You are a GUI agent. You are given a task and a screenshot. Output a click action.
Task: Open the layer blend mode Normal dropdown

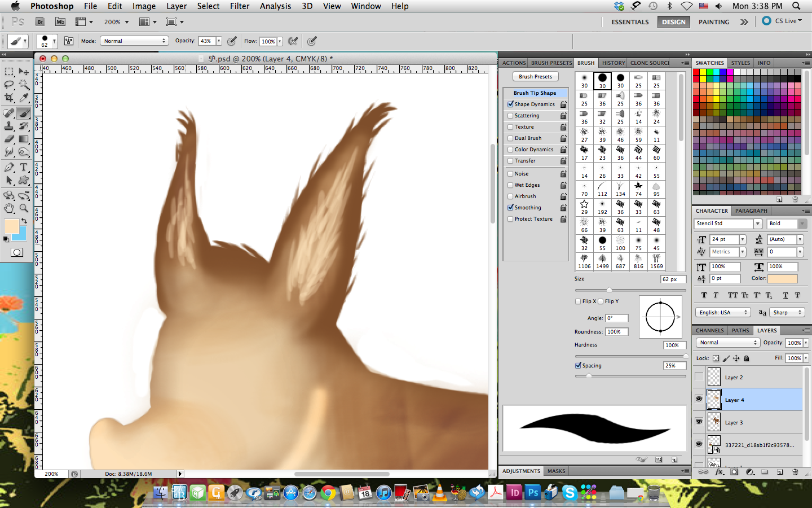(x=727, y=343)
